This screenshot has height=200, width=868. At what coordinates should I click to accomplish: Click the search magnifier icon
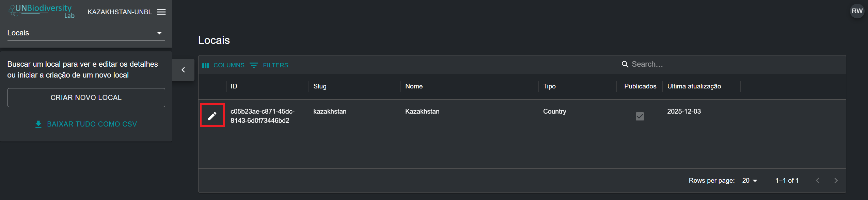[x=625, y=64]
